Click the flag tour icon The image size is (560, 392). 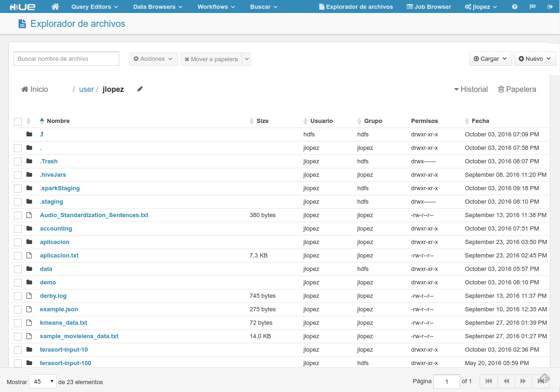pyautogui.click(x=533, y=7)
